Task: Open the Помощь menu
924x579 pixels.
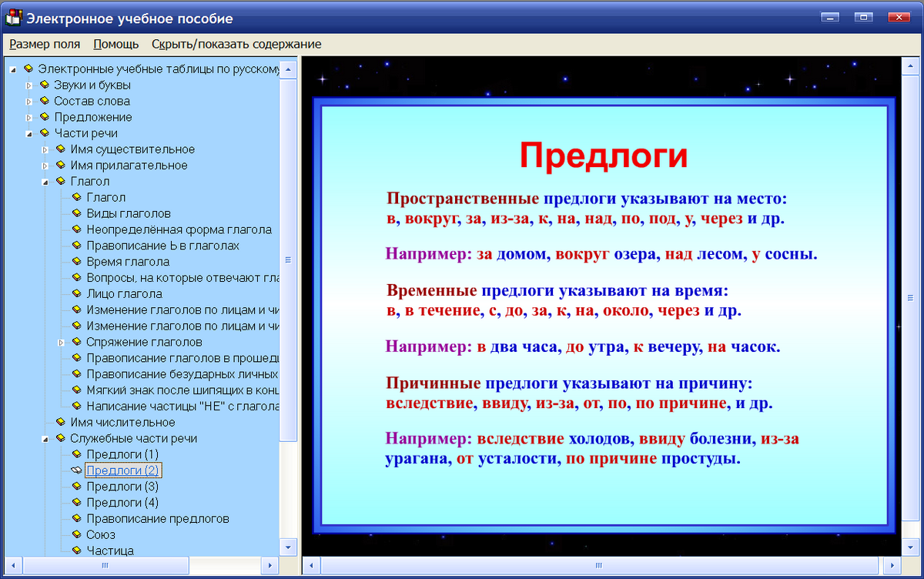Action: pos(115,45)
